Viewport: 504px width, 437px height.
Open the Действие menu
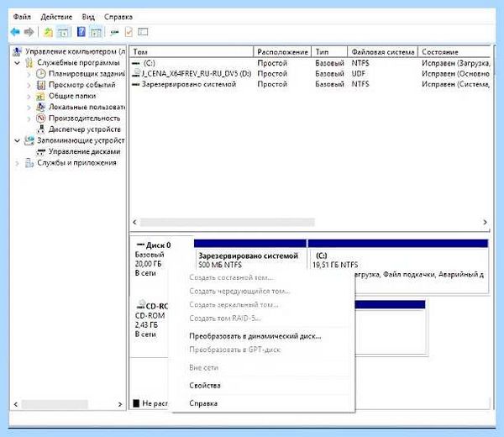[x=56, y=17]
